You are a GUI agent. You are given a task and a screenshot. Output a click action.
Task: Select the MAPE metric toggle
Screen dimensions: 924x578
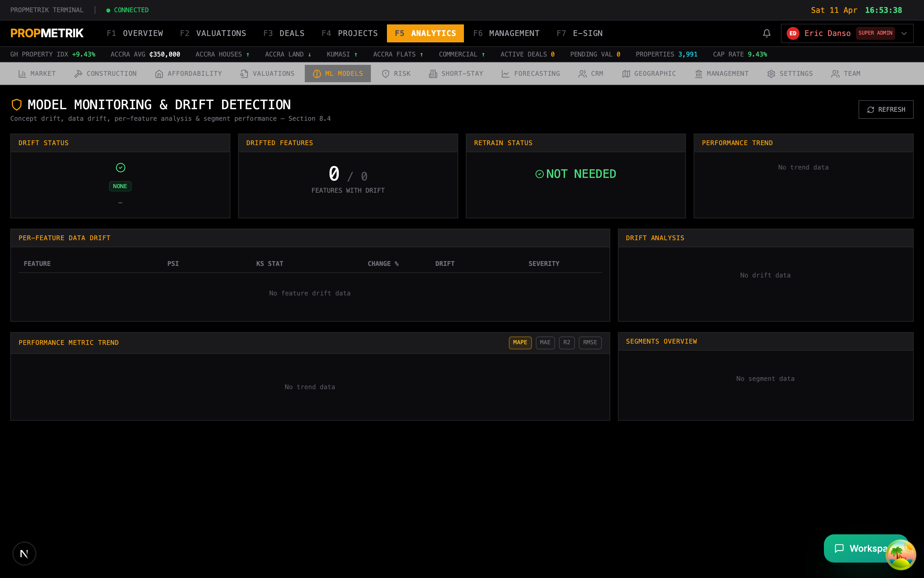520,343
